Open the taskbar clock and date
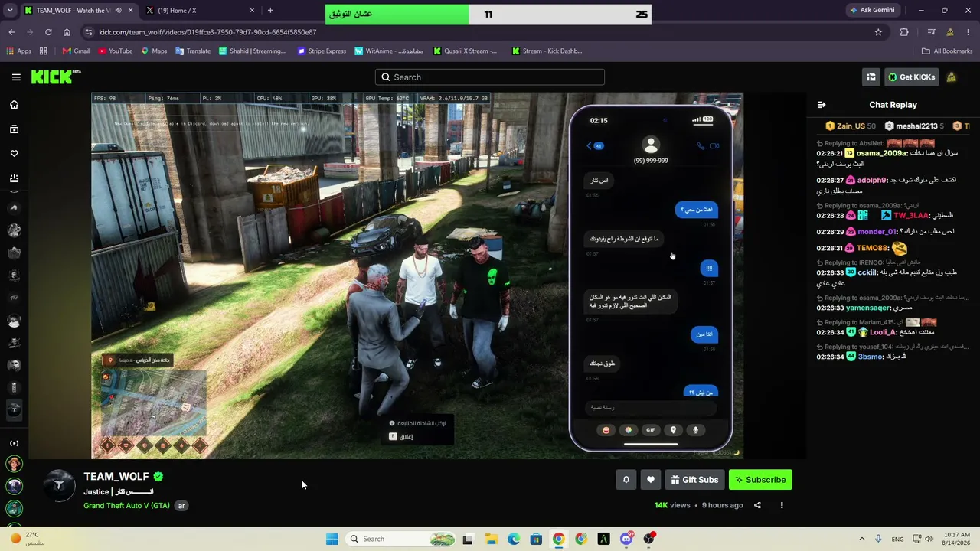The width and height of the screenshot is (980, 551). (x=955, y=539)
